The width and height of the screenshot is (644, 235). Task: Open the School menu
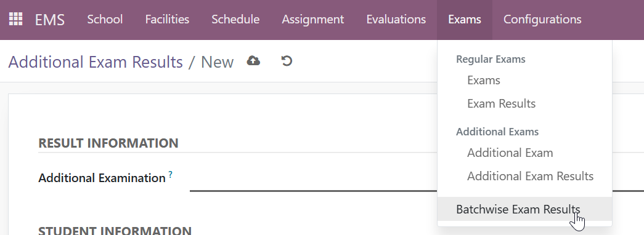pyautogui.click(x=105, y=19)
